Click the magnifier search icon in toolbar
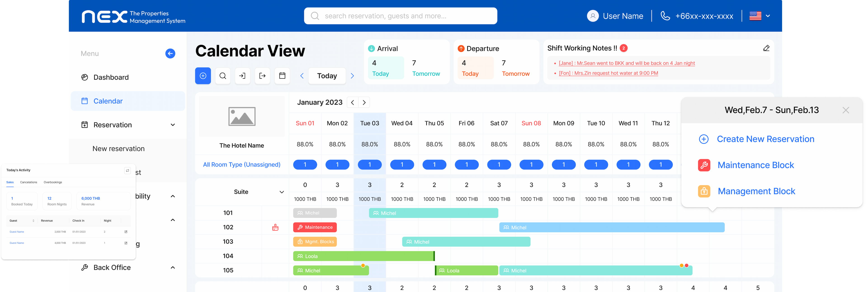 click(x=223, y=76)
